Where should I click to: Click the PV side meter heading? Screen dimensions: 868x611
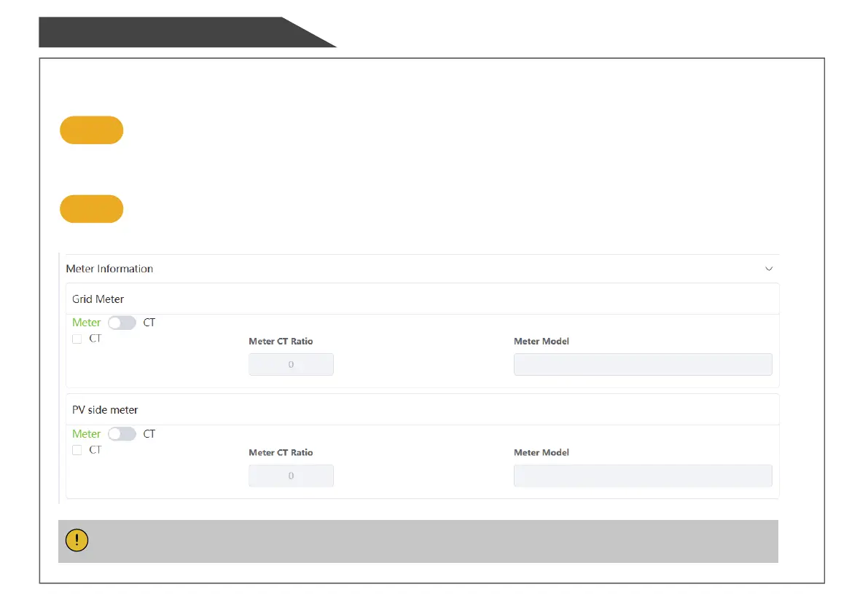click(105, 410)
